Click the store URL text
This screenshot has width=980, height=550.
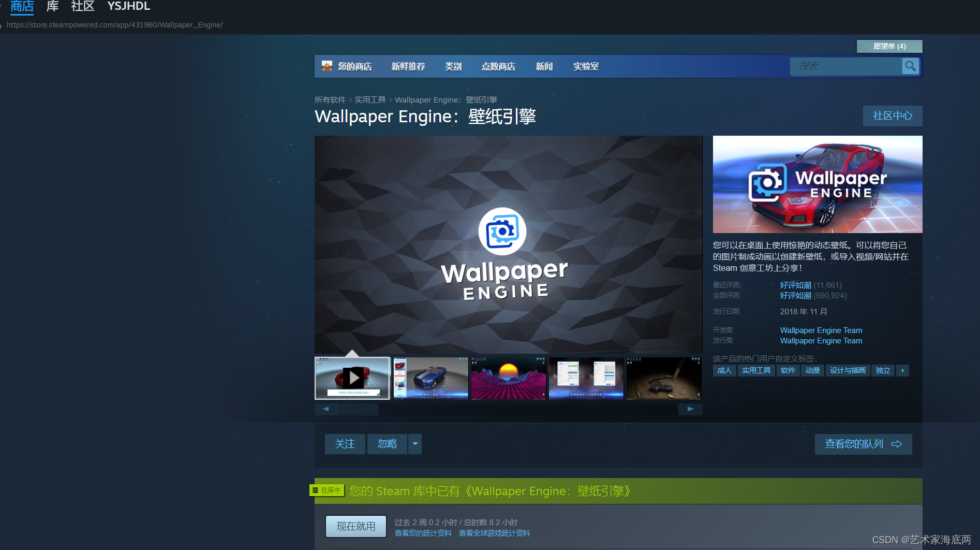(x=115, y=25)
